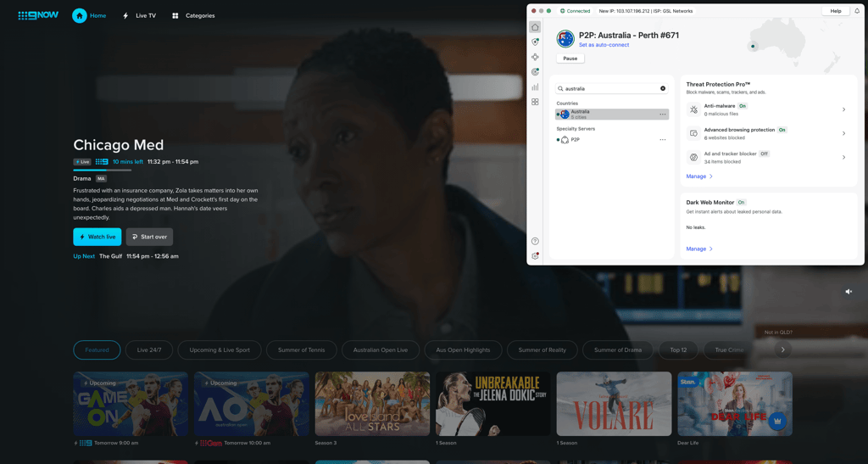Screen dimensions: 868x464
Task: Expand Ad and tracker blocker row chevron
Action: point(843,157)
